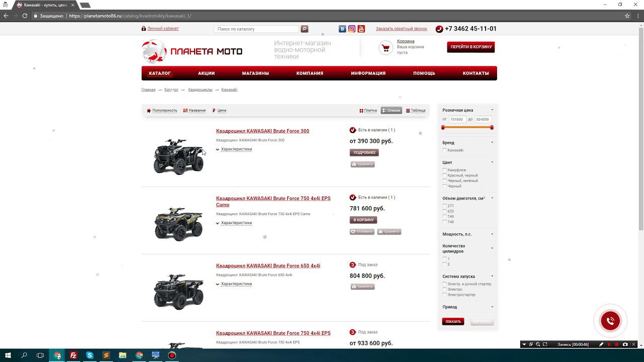Collapse the Розничная цена filter section

click(x=492, y=110)
